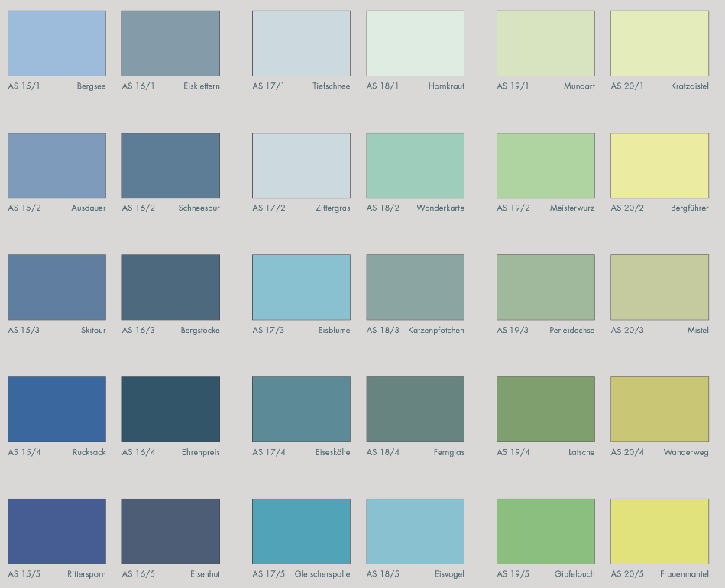725x588 pixels.
Task: Click the 'Schneespur' color name label
Action: pos(199,208)
